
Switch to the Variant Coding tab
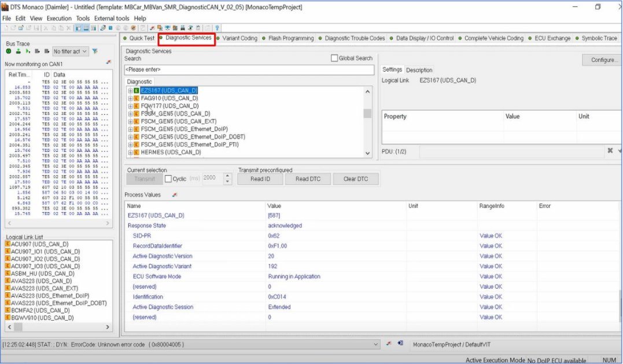(x=239, y=39)
